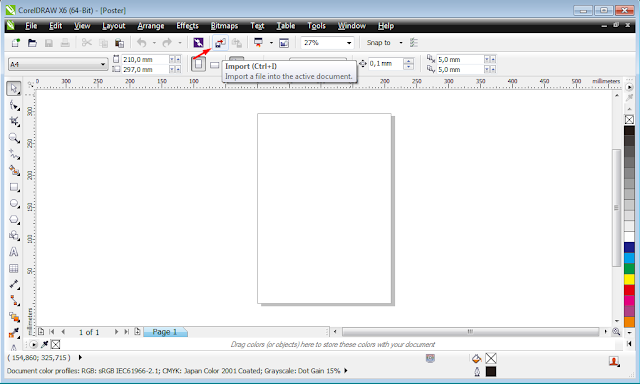Select the Parallel dimension tool
Image resolution: width=640 pixels, height=384 pixels.
(x=14, y=284)
